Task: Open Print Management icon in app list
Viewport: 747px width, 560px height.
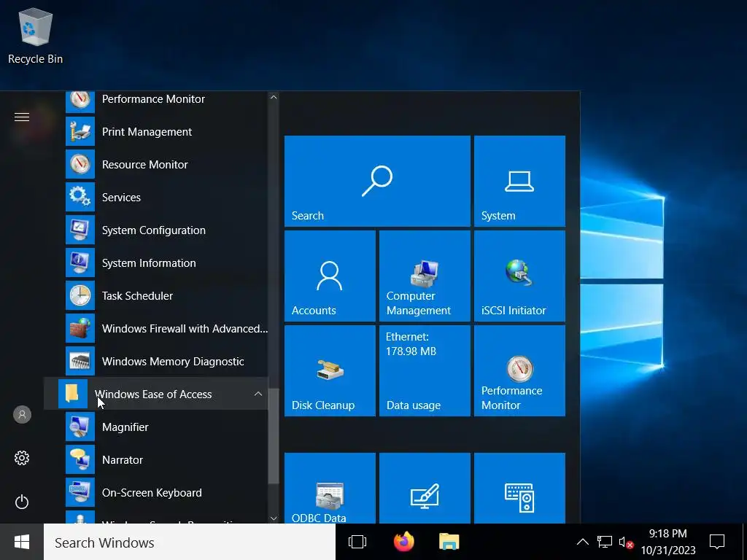Action: 80,132
